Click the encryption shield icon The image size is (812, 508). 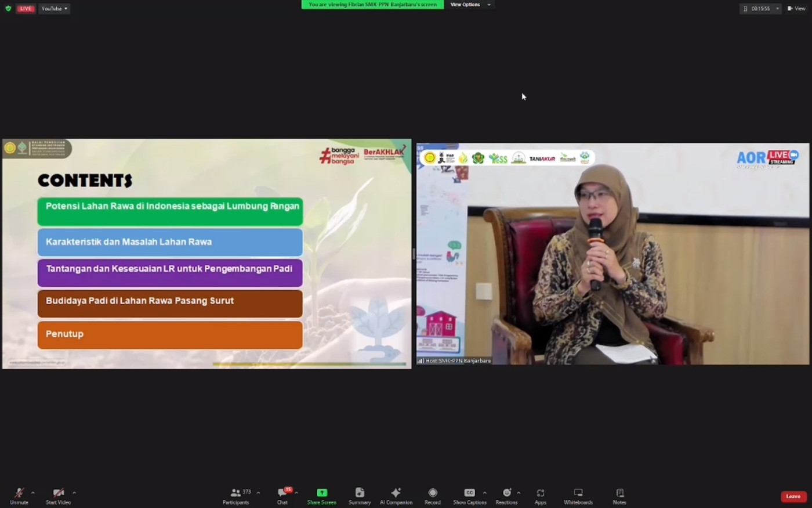point(8,9)
